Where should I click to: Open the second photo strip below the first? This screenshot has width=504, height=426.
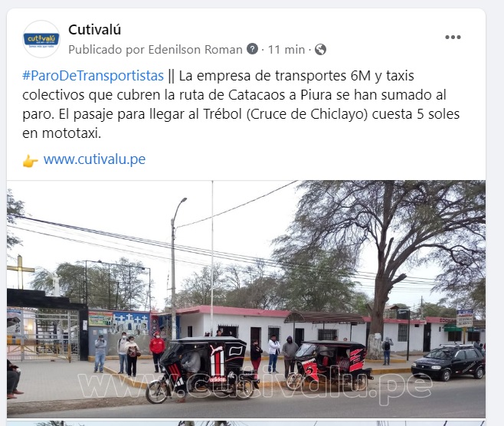(x=246, y=423)
